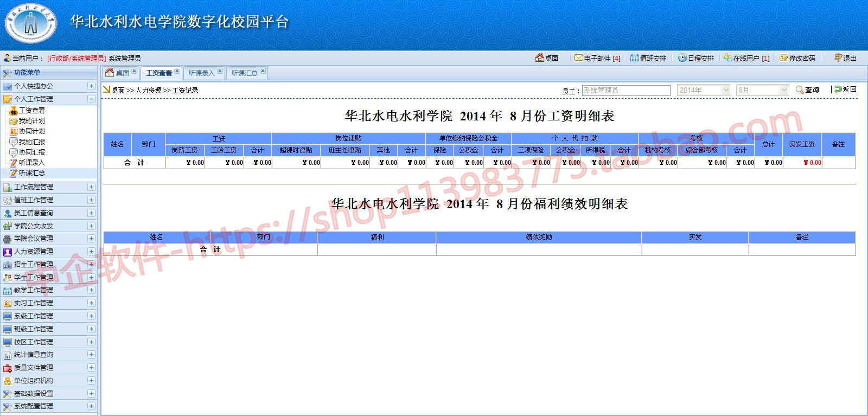The image size is (868, 416).
Task: Open 日程安排 link
Action: (x=697, y=58)
